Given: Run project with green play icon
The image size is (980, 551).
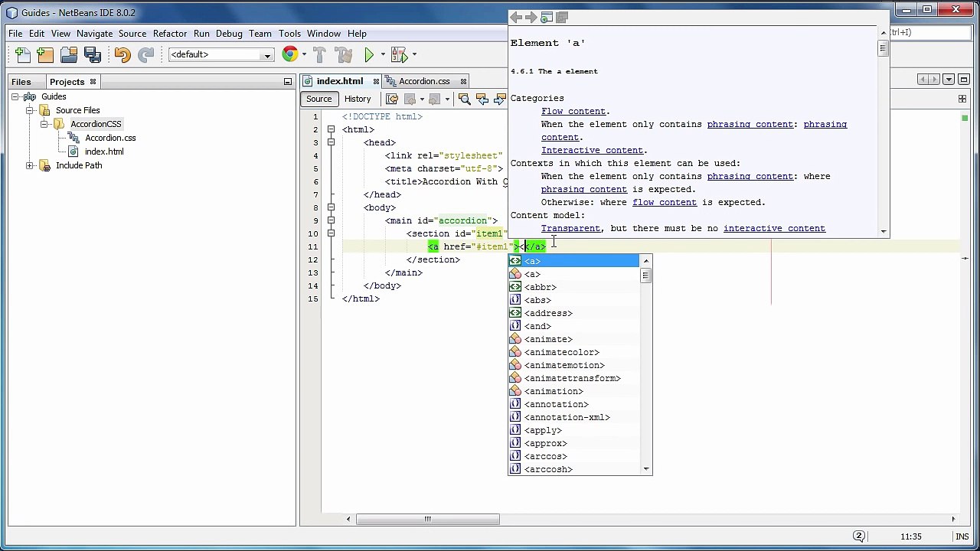Looking at the screenshot, I should 369,54.
